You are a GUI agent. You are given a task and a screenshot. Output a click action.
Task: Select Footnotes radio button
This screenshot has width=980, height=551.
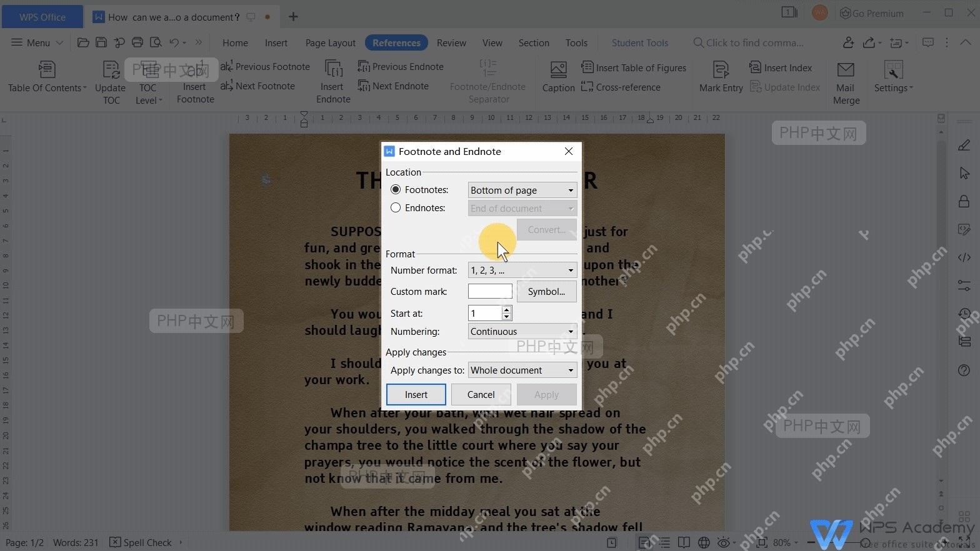tap(396, 189)
